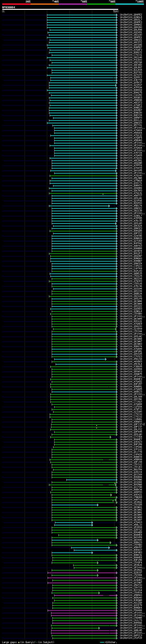The height and width of the screenshot is (644, 146).
Task: Select hit label UniRef100_O82140
Action: (131, 35)
